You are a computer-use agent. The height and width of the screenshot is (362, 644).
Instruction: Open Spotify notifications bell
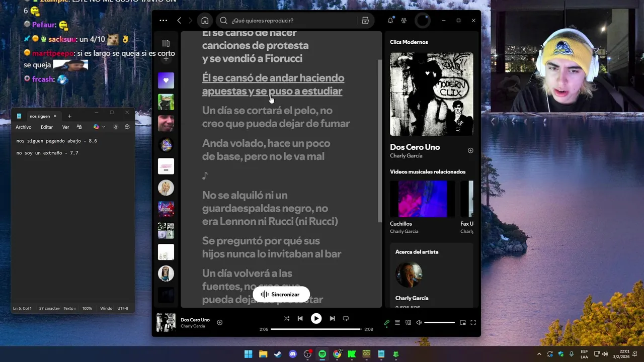[390, 21]
